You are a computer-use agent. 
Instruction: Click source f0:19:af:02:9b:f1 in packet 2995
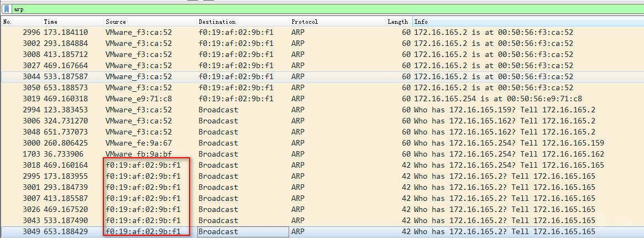coord(143,176)
